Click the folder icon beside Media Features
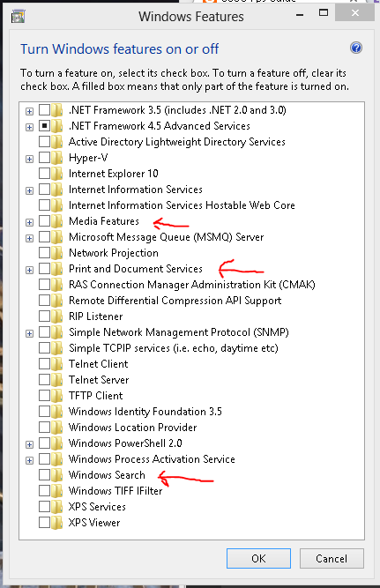Screen dimensions: 380x588 coord(57,221)
